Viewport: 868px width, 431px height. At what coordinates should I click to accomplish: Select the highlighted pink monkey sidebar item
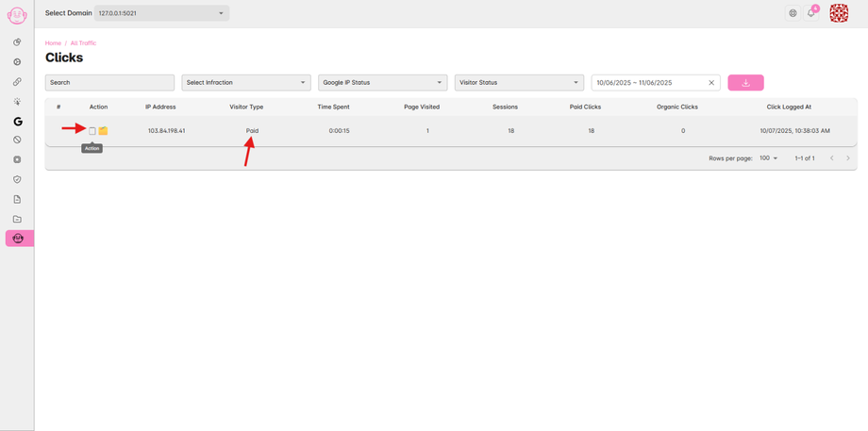[x=20, y=239]
